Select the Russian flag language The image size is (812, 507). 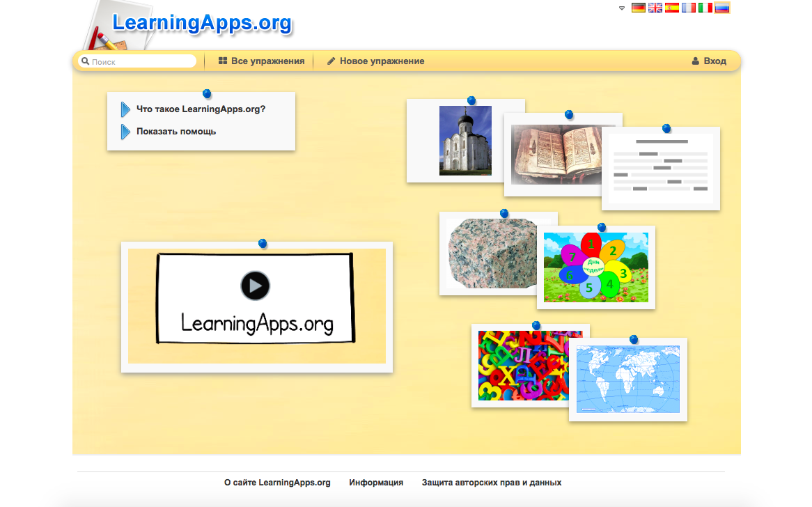click(x=722, y=8)
